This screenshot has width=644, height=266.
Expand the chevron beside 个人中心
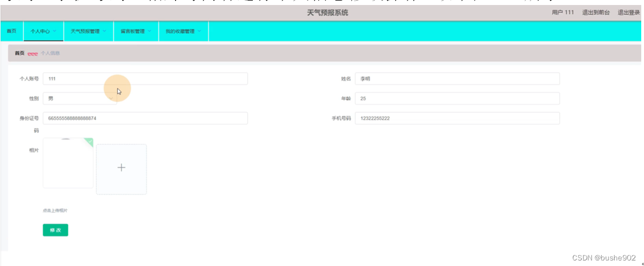[x=54, y=31]
